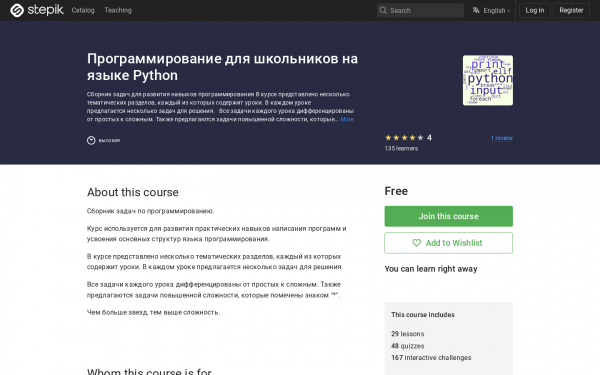Click the 'Чем больше звезд' paragraph
This screenshot has height=375, width=600.
click(153, 313)
